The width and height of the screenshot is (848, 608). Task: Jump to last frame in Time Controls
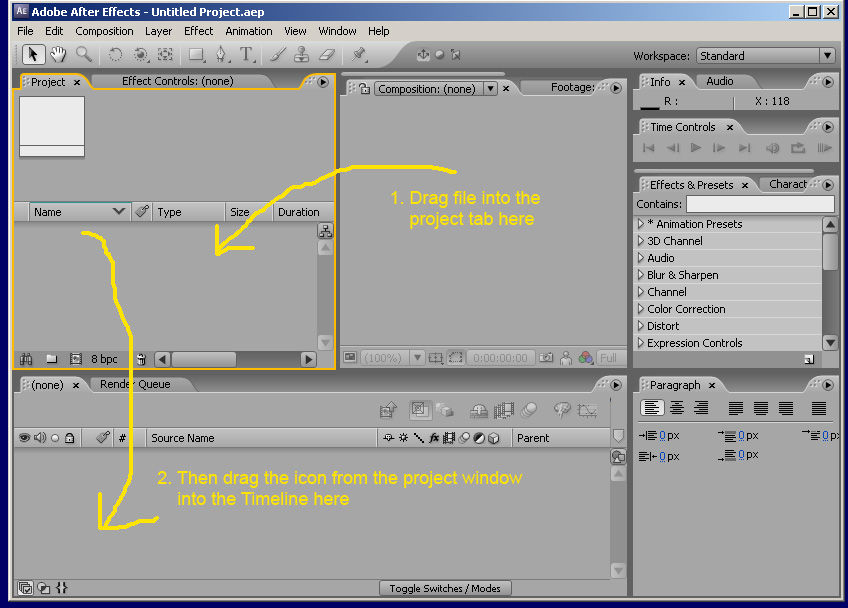(x=744, y=148)
